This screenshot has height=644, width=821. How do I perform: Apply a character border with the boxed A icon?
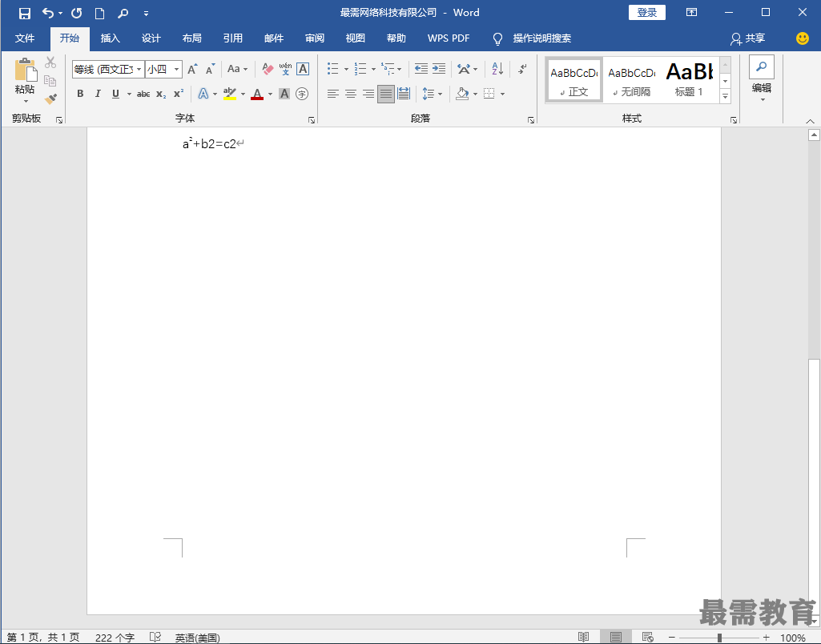[x=303, y=69]
